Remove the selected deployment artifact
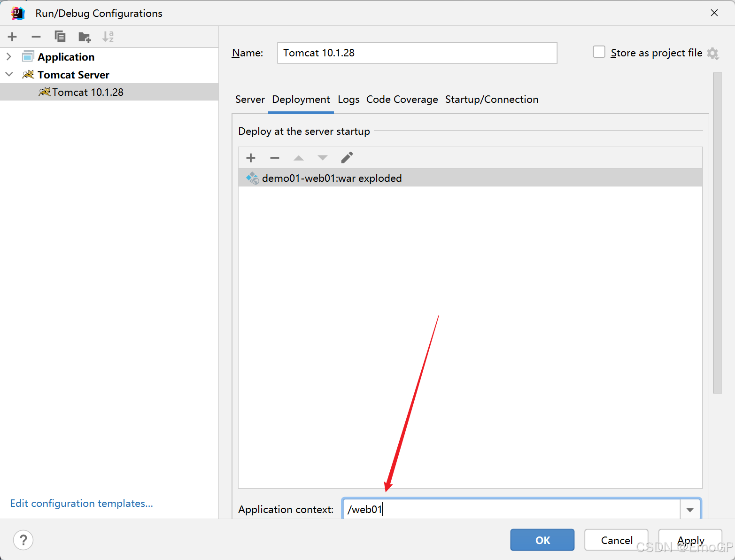This screenshot has height=560, width=735. [x=275, y=158]
